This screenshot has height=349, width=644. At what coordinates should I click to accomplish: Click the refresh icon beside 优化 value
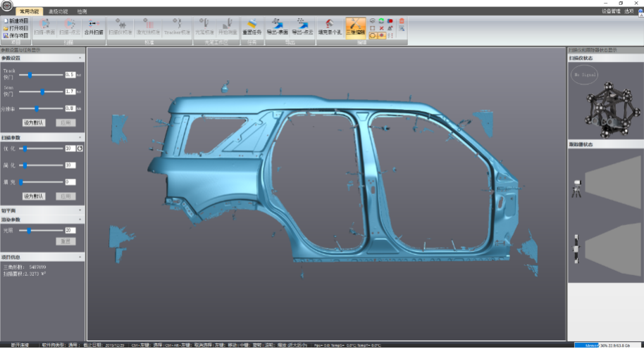pos(80,148)
